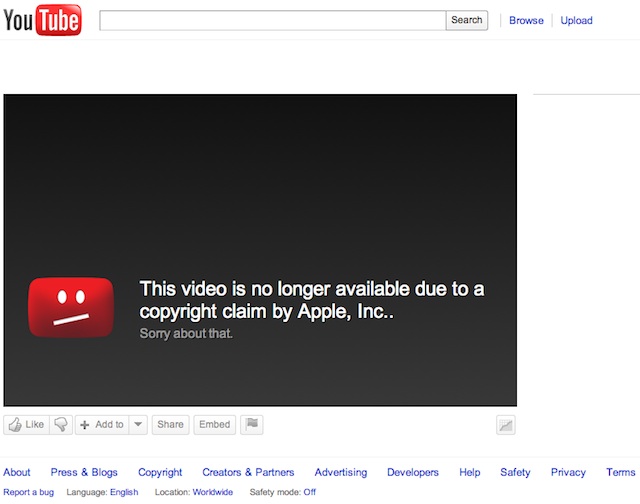
Task: Open the About footer link
Action: click(17, 472)
